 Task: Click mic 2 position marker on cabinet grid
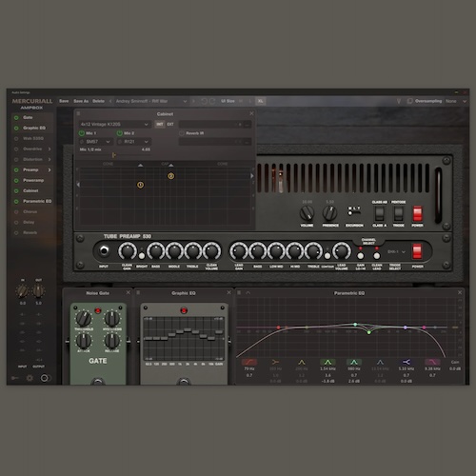pos(170,176)
